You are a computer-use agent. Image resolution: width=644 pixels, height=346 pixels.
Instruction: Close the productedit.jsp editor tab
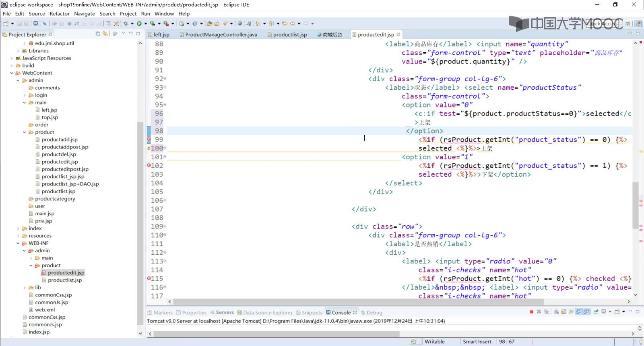click(398, 35)
